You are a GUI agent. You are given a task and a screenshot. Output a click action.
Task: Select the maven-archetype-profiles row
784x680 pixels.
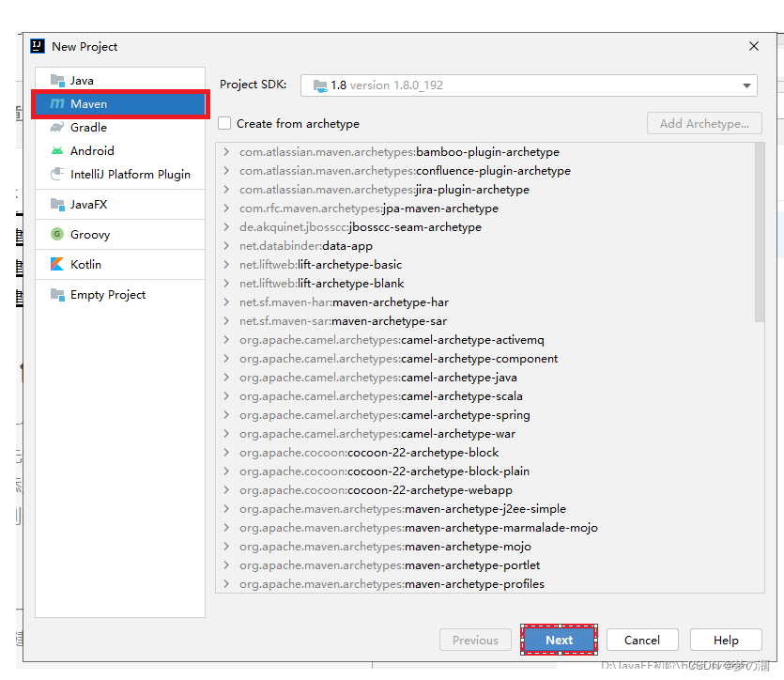tap(485, 583)
